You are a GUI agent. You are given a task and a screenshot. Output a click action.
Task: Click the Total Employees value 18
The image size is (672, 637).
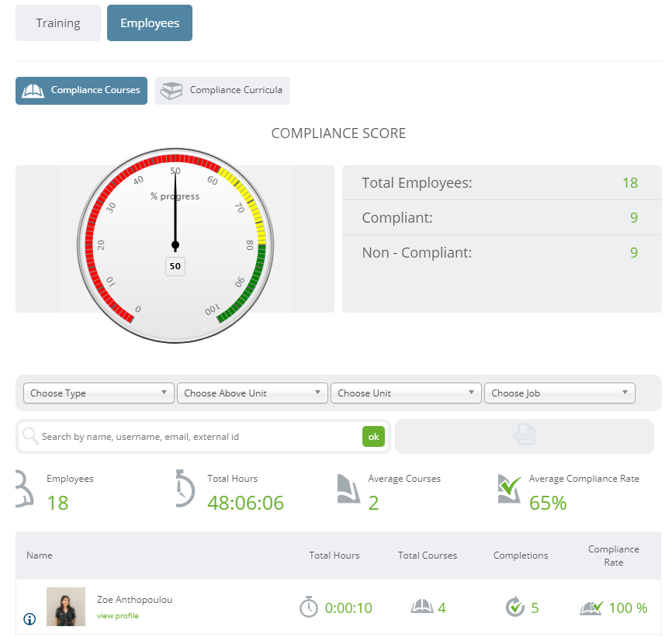pos(630,183)
